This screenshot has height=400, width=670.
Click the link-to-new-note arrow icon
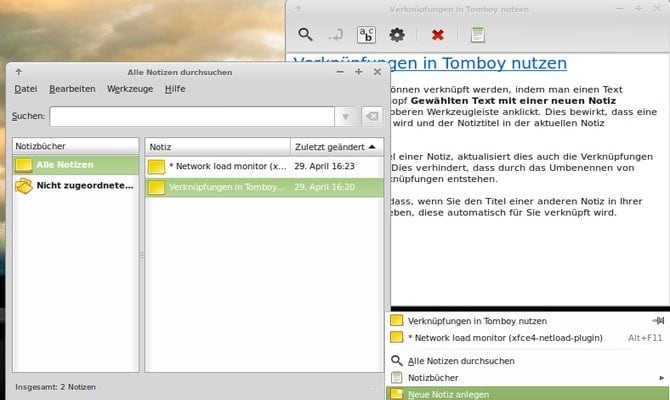(336, 35)
